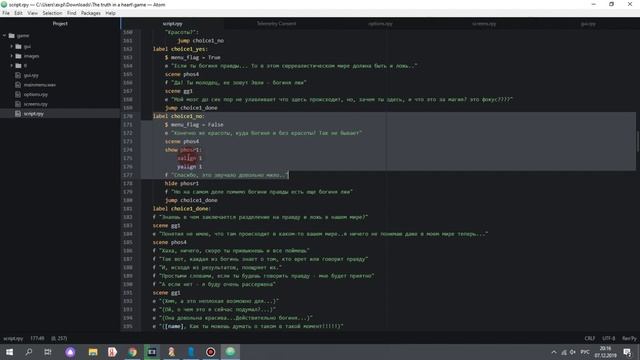Click the script.rpy file icon in tree

tap(18, 113)
